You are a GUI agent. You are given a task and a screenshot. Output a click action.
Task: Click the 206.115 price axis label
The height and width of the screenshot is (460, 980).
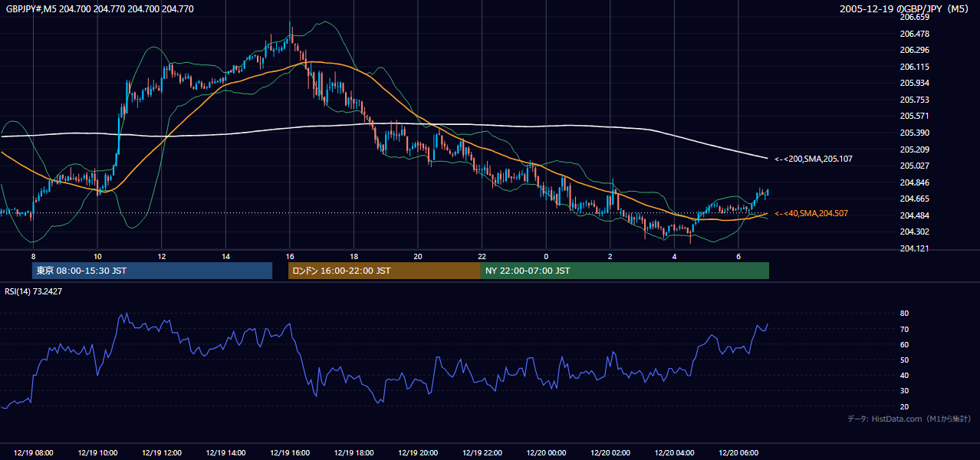click(x=914, y=67)
